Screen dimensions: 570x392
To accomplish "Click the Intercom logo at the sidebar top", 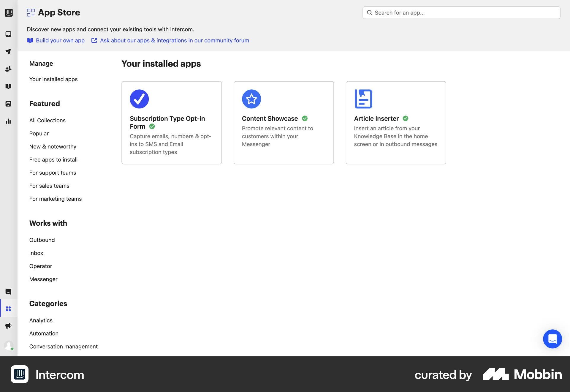I will (9, 13).
